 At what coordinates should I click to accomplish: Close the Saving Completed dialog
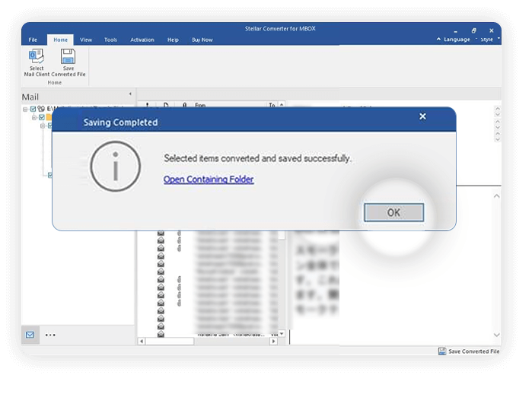tap(422, 116)
